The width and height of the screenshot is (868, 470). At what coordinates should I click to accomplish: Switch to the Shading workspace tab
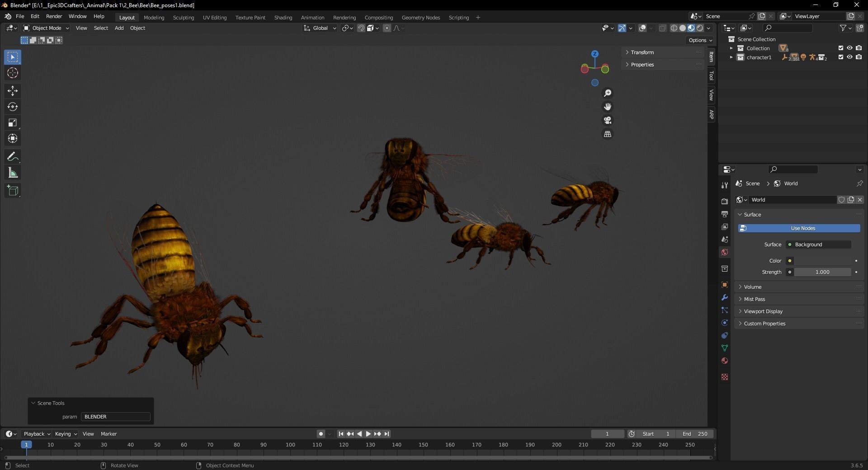[283, 18]
